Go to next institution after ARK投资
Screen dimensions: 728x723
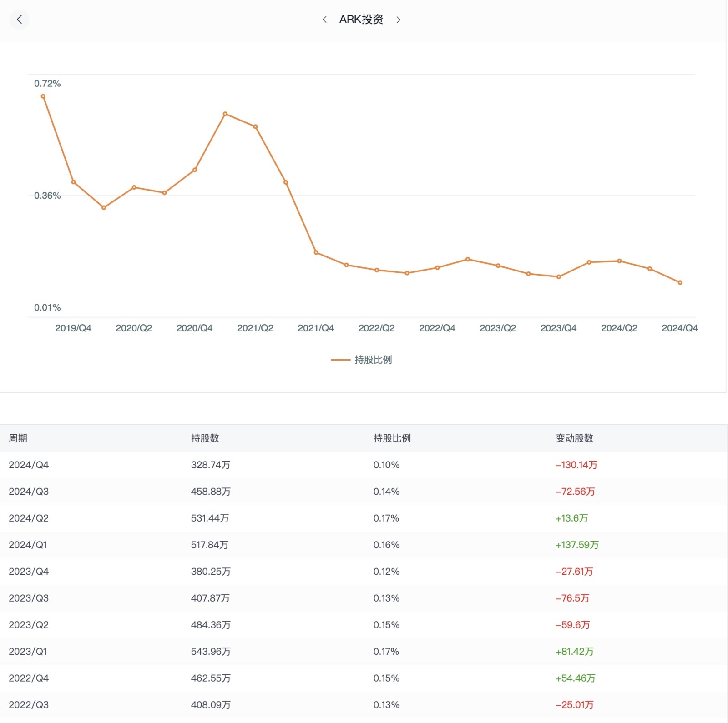click(x=399, y=20)
